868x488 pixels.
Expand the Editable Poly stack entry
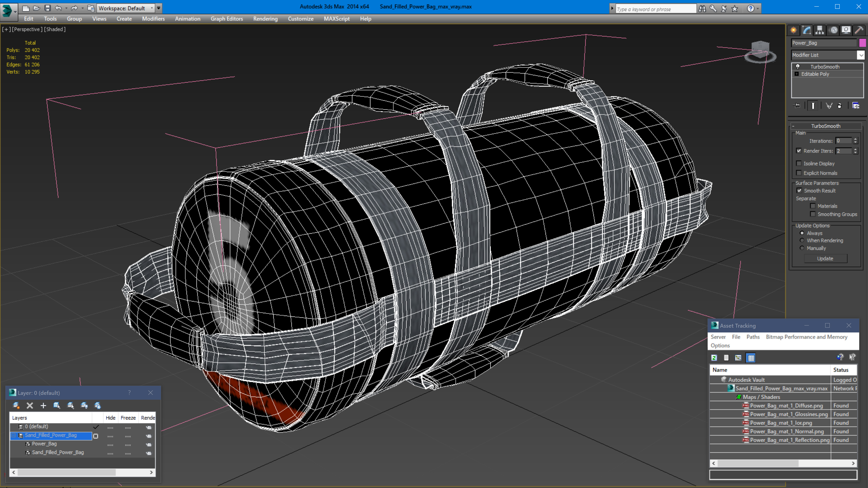pyautogui.click(x=797, y=74)
